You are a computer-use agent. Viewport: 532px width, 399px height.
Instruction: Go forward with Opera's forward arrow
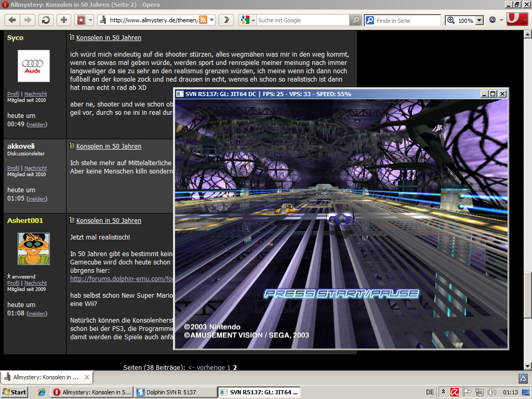coord(28,20)
